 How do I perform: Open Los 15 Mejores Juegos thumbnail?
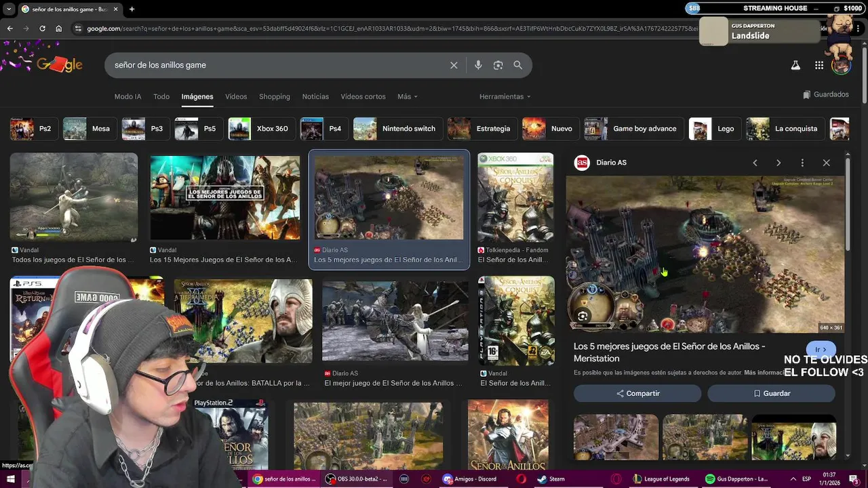(x=225, y=197)
